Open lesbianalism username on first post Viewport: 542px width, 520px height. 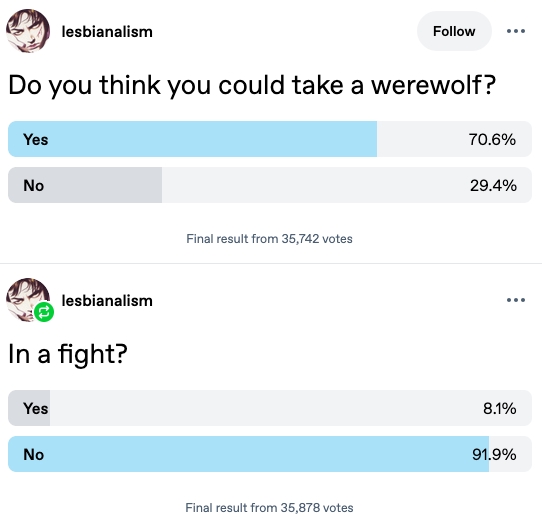[x=107, y=31]
